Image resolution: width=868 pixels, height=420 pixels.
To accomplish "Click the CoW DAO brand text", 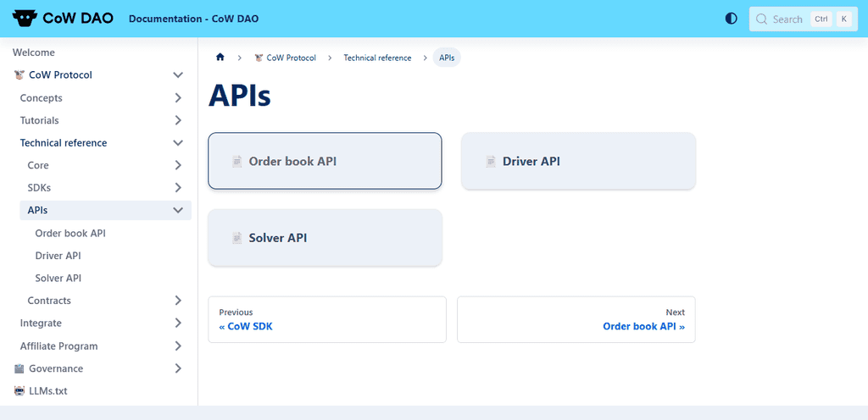I will click(78, 19).
